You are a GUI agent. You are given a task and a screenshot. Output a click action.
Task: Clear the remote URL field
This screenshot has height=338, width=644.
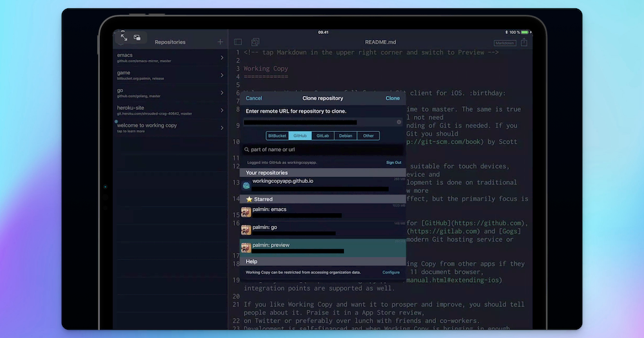(x=399, y=122)
